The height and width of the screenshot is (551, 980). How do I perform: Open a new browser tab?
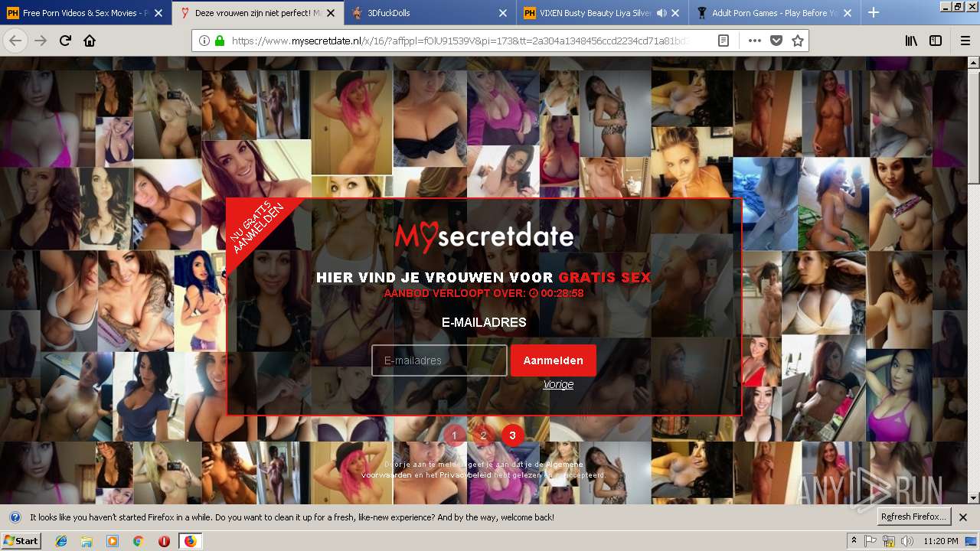pos(873,12)
